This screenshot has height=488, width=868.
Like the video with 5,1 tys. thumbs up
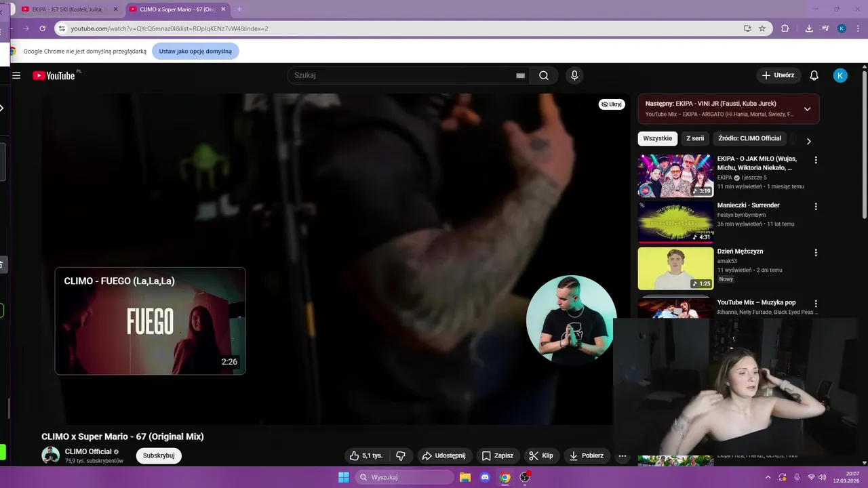click(366, 455)
